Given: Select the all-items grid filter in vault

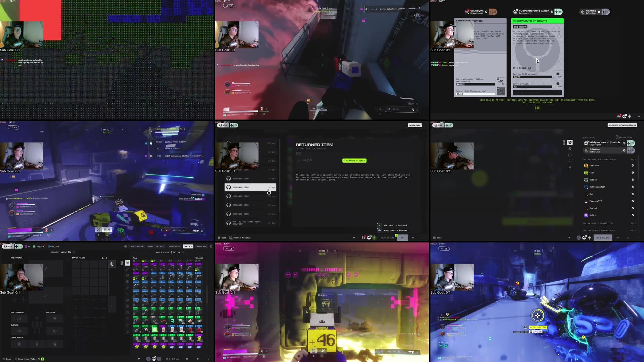Looking at the screenshot, I should tap(127, 263).
